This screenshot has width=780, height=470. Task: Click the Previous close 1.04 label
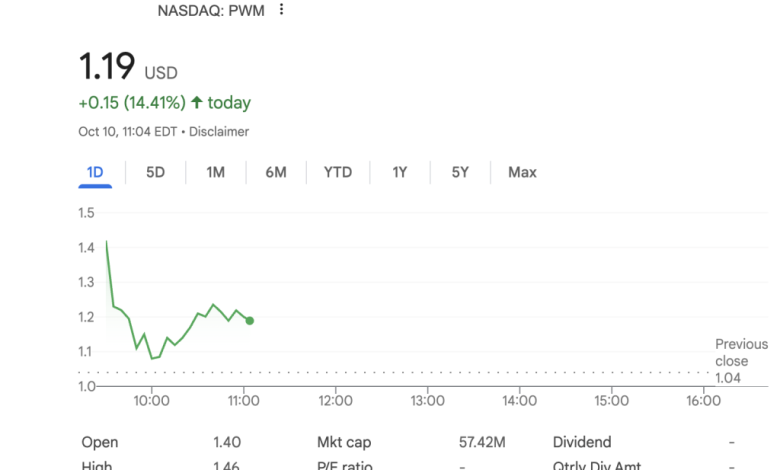pos(741,361)
